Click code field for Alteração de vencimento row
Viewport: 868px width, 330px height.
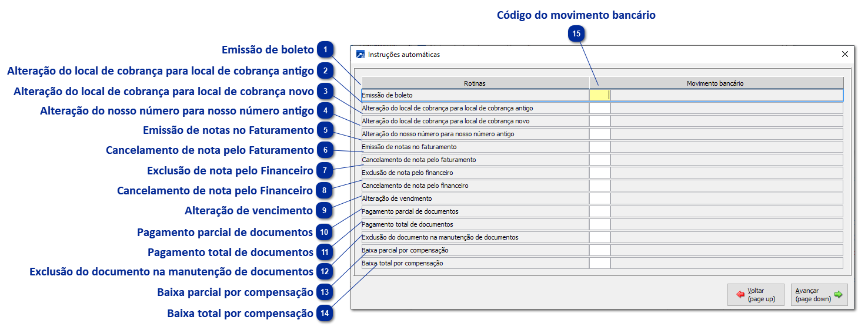click(x=599, y=198)
